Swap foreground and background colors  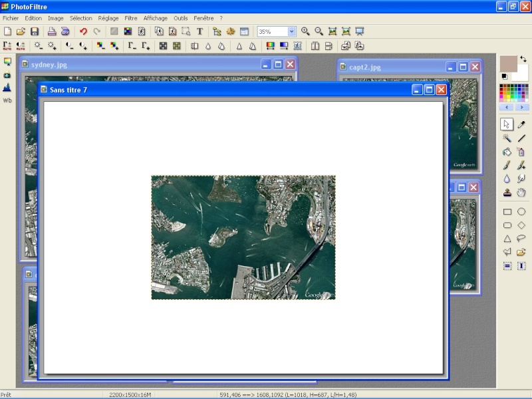pos(523,59)
